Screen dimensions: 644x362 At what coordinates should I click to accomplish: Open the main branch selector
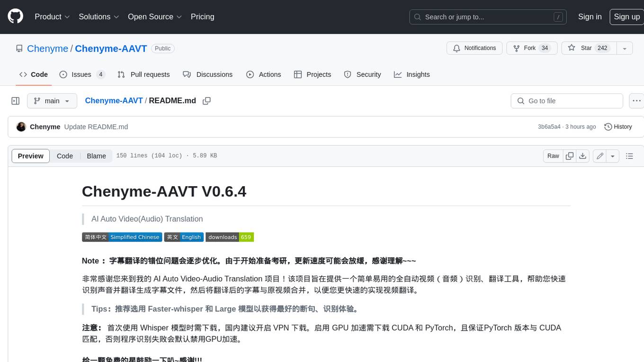pyautogui.click(x=52, y=101)
